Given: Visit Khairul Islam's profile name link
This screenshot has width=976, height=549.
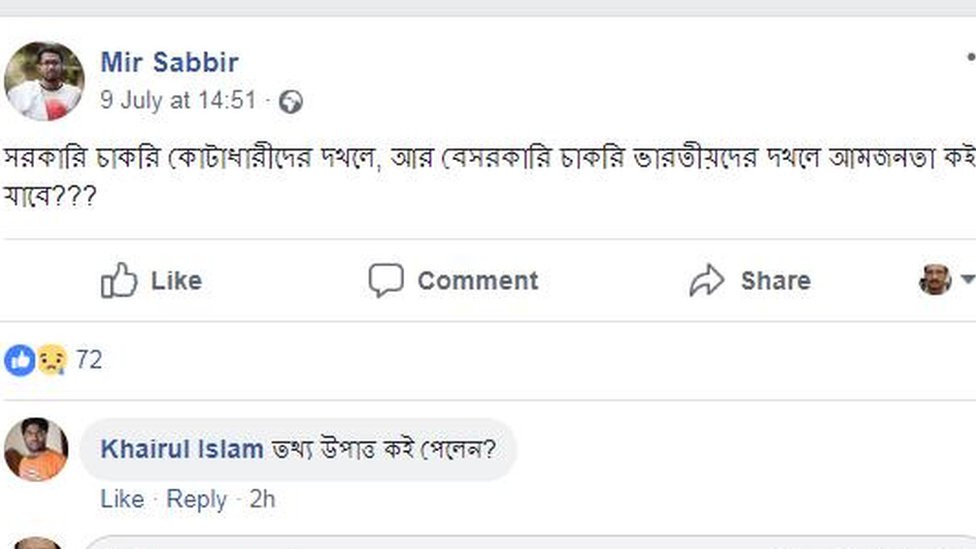Looking at the screenshot, I should pos(182,449).
